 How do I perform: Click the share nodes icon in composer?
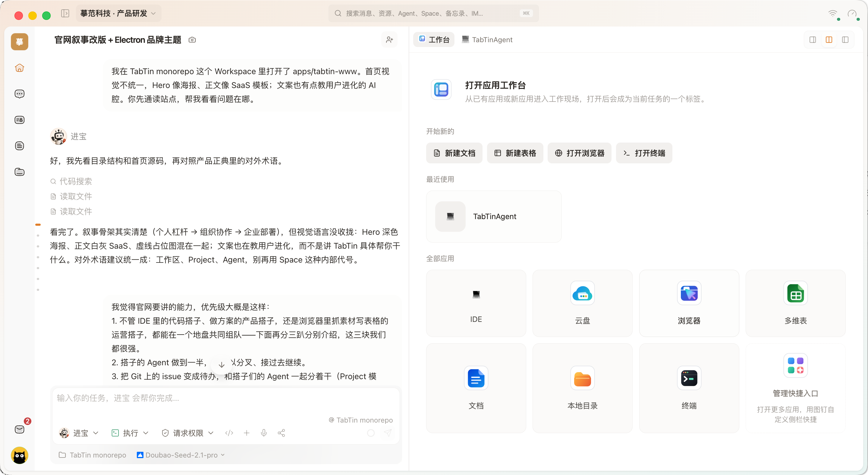point(281,433)
